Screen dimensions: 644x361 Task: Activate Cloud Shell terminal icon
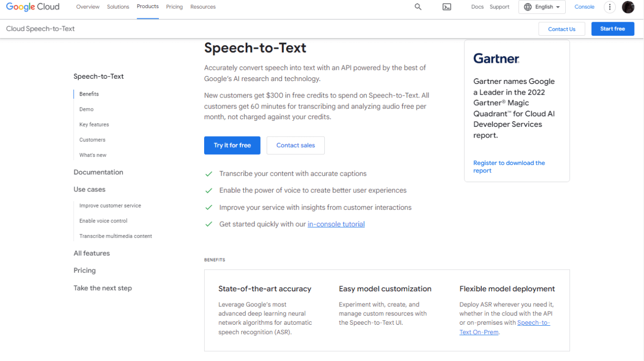[x=447, y=7]
